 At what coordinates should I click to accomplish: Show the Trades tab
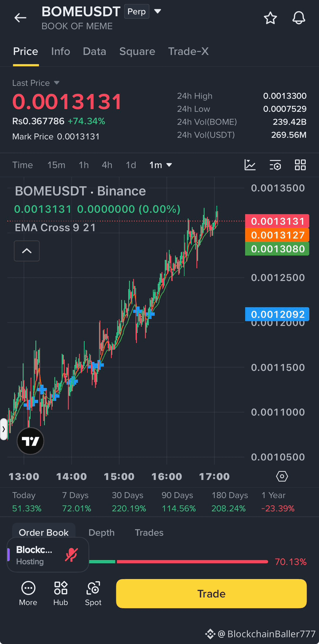pyautogui.click(x=149, y=532)
